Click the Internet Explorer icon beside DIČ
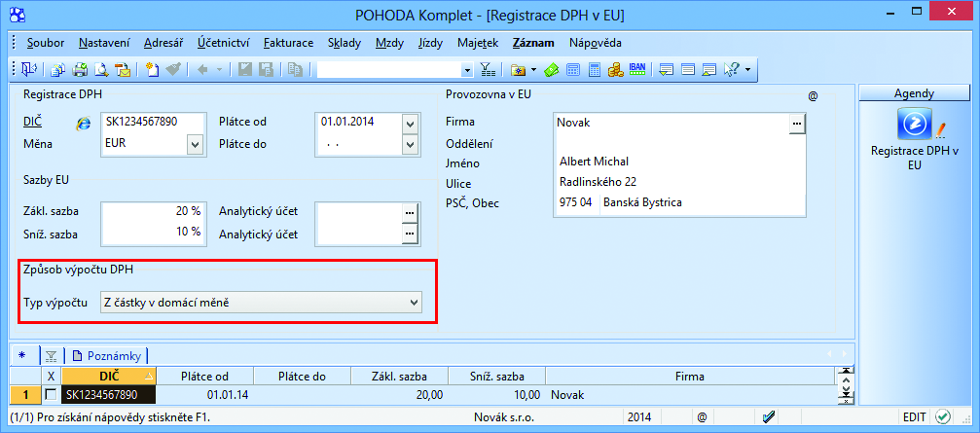The height and width of the screenshot is (433, 980). [83, 124]
